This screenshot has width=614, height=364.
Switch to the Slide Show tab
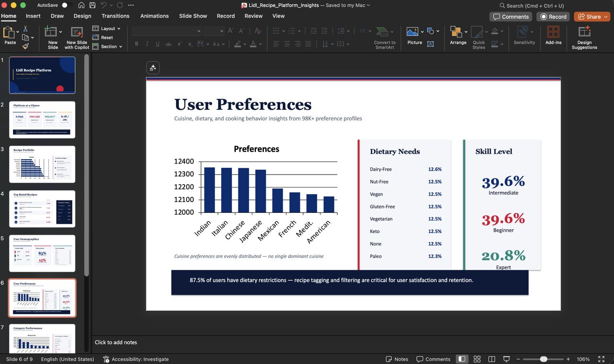tap(193, 16)
